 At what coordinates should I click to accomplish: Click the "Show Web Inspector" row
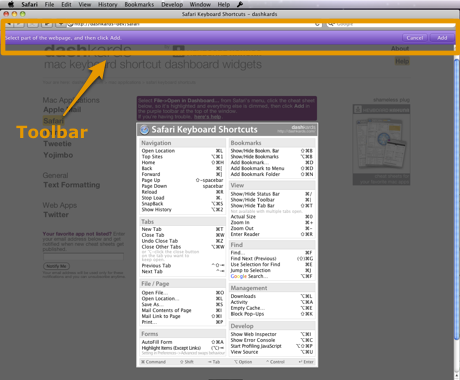coord(272,334)
